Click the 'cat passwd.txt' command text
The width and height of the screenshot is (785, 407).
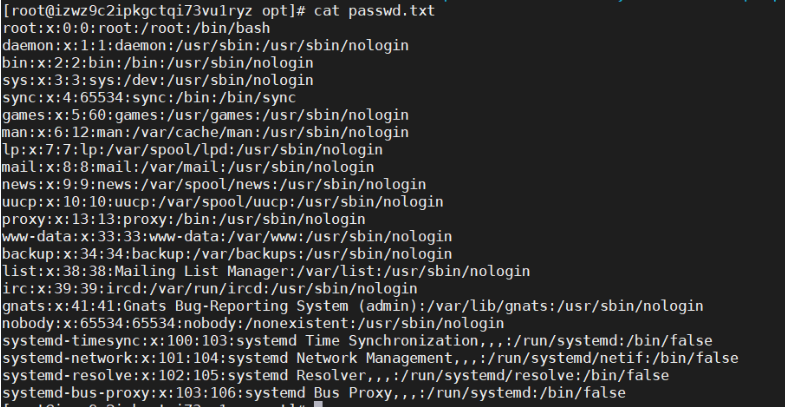(374, 11)
